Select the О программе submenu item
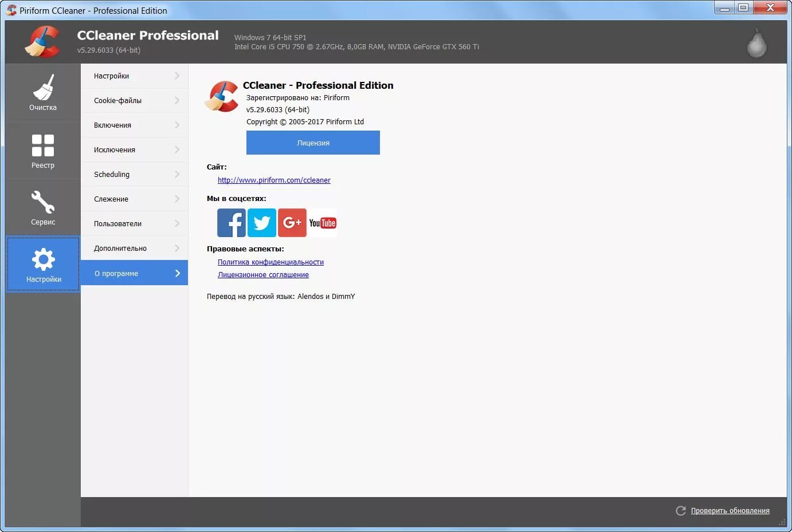Screen dimensions: 792x532 [134, 273]
